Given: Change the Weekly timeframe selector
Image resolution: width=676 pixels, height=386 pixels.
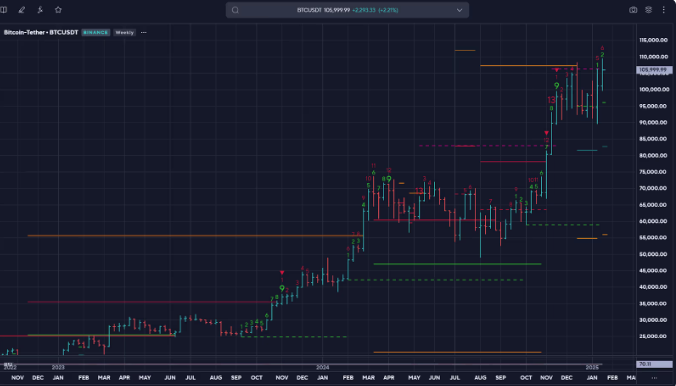Looking at the screenshot, I should click(125, 32).
